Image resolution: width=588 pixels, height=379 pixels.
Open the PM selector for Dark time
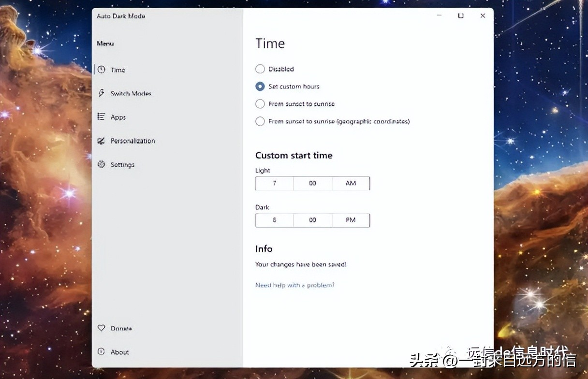click(351, 220)
